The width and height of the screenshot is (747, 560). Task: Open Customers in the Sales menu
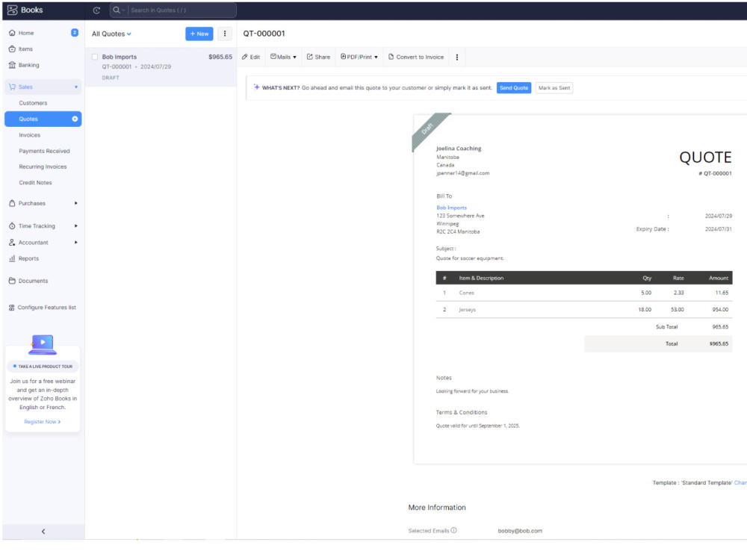click(33, 103)
